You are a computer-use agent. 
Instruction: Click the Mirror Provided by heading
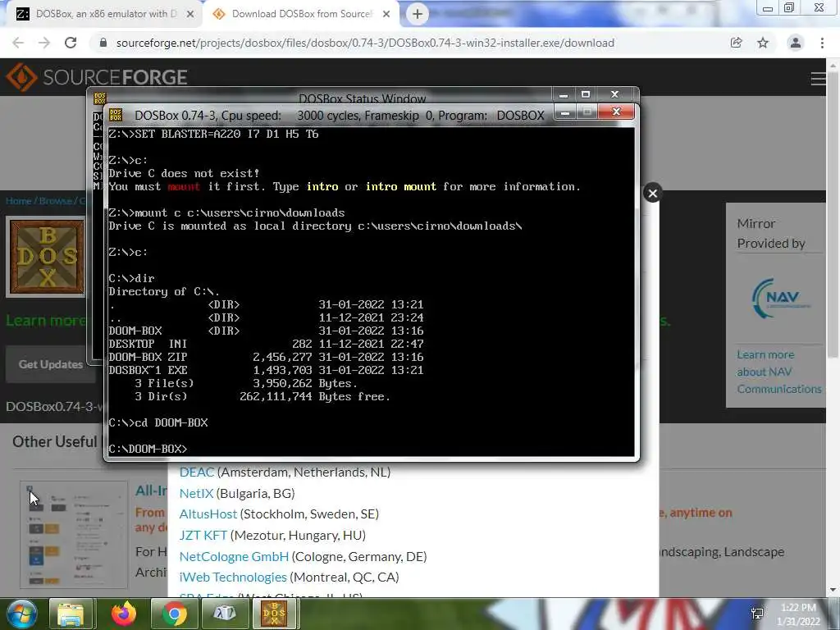point(771,234)
